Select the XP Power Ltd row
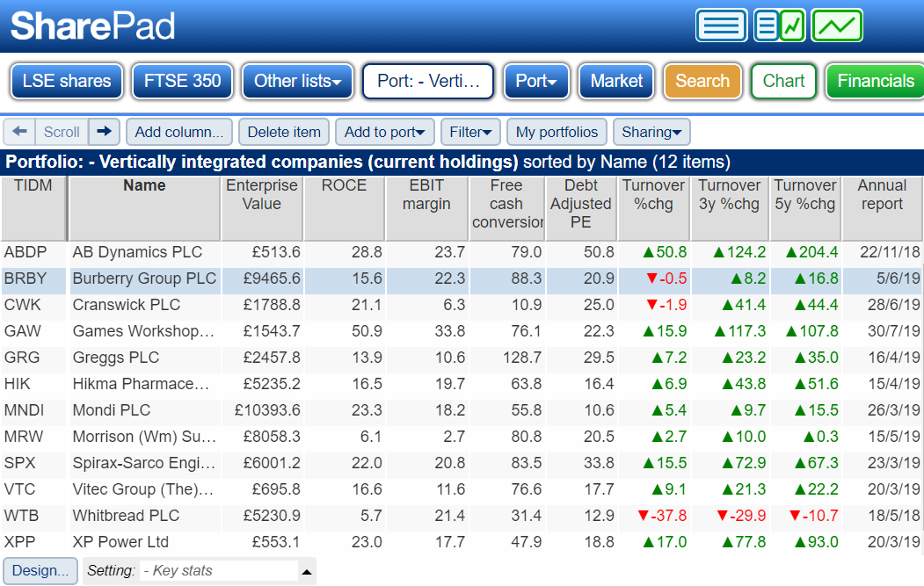The image size is (924, 586). click(x=462, y=542)
